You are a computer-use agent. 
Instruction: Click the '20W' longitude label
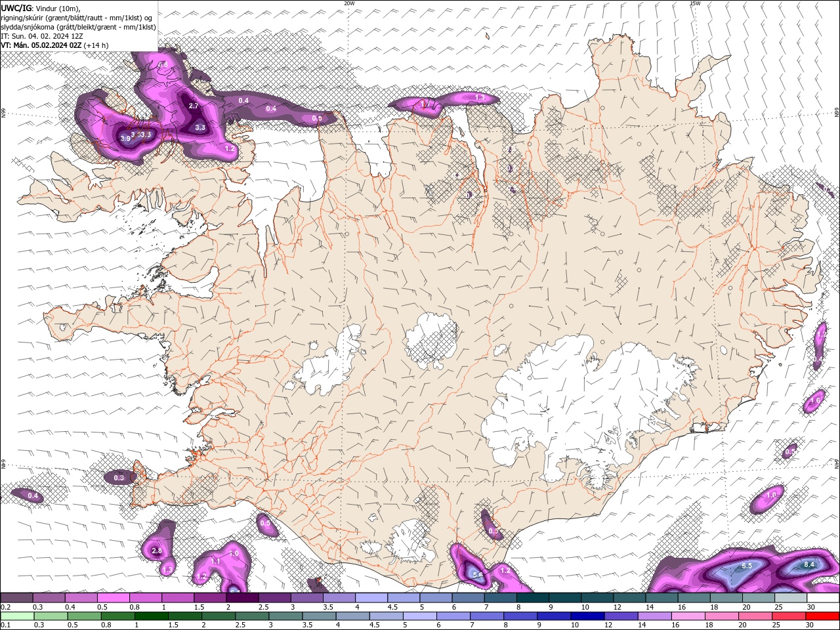pyautogui.click(x=350, y=3)
